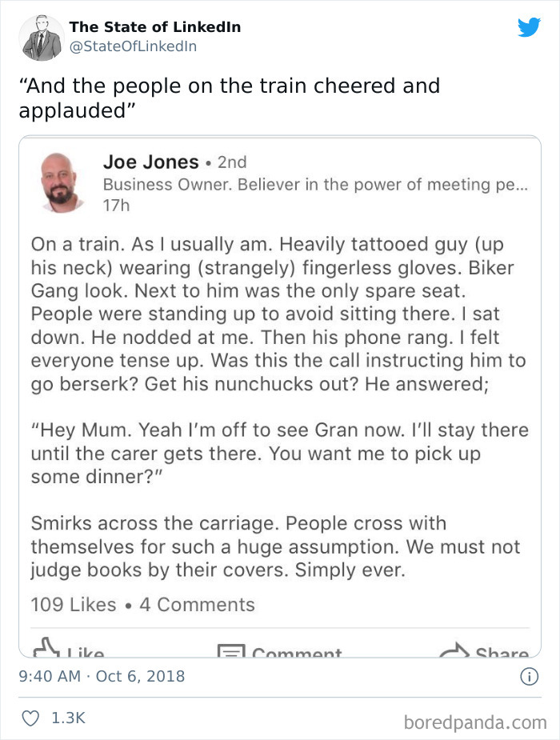Click "The State of LinkedIn" account name
Image resolution: width=560 pixels, height=740 pixels.
click(x=154, y=27)
